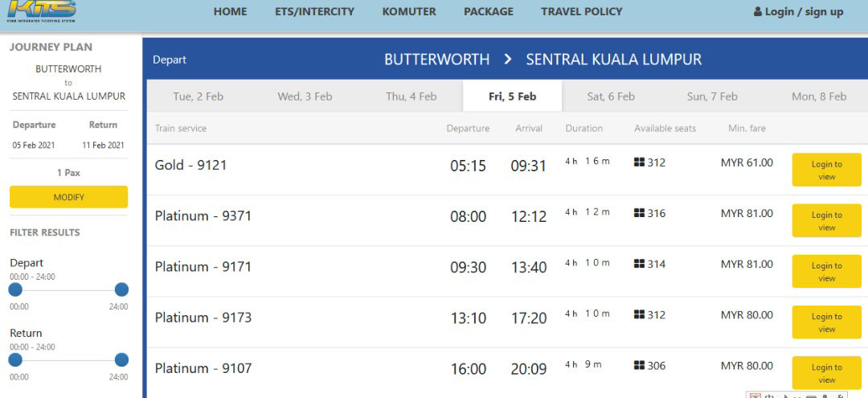Screen dimensions: 868x398
Task: Go to TRAVEL POLICY page
Action: pyautogui.click(x=581, y=11)
